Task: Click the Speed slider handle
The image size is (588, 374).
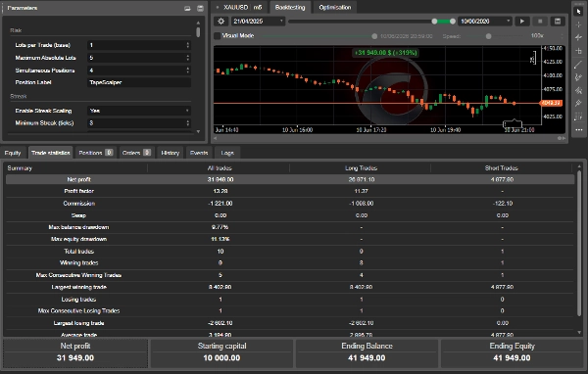Action: [x=488, y=36]
